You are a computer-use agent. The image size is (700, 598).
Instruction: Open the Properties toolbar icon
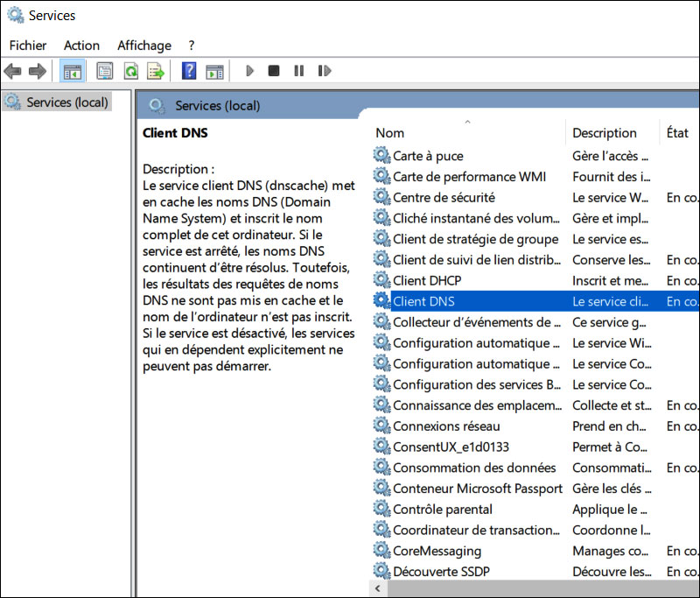point(105,71)
